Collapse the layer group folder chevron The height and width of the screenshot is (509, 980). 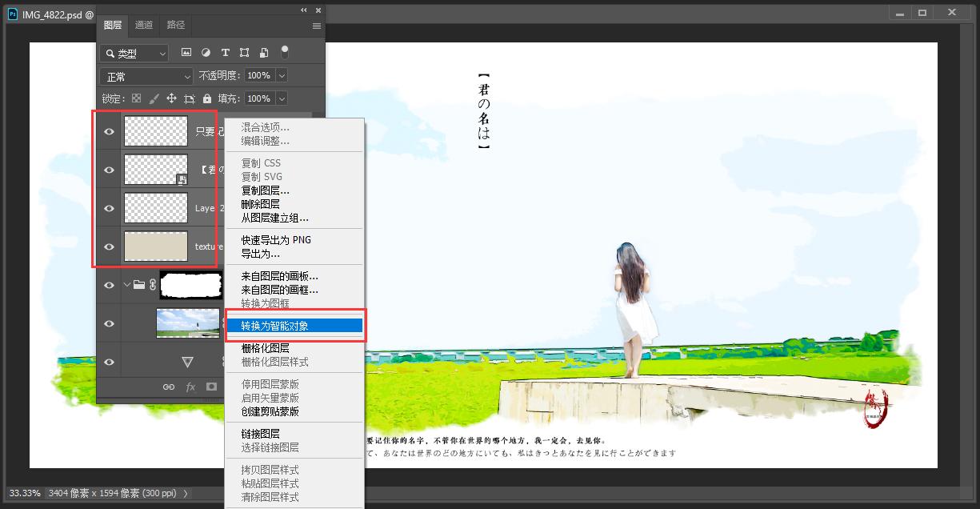126,285
